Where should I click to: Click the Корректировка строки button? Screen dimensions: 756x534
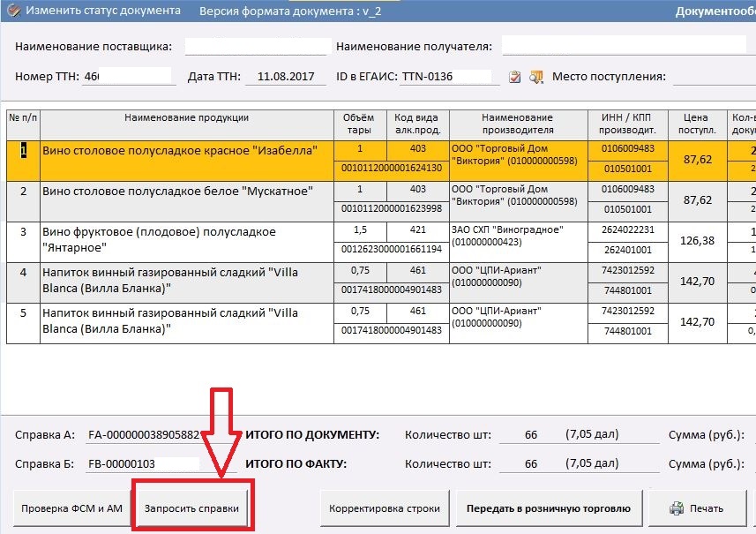[383, 508]
